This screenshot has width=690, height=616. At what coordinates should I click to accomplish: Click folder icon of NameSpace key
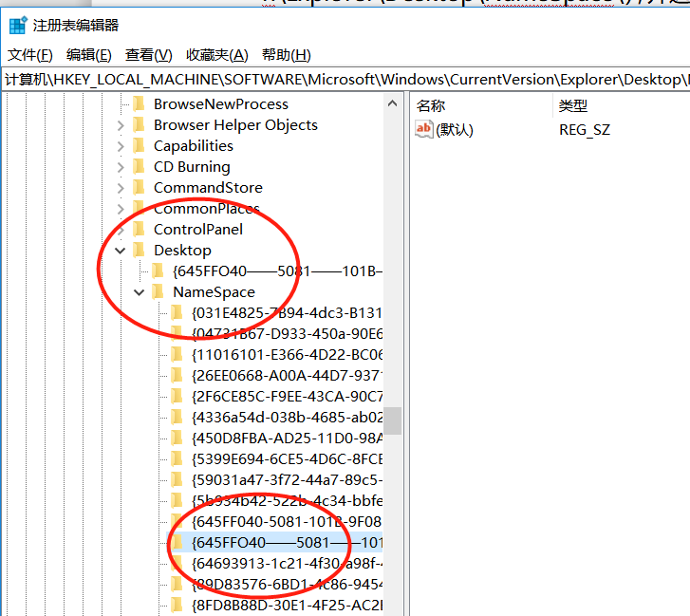(158, 291)
